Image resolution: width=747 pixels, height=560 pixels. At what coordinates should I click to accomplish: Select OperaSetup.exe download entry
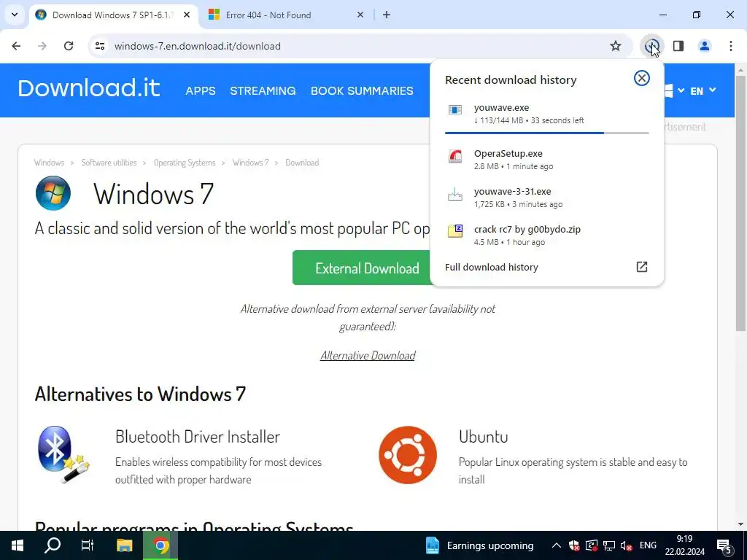(x=546, y=160)
